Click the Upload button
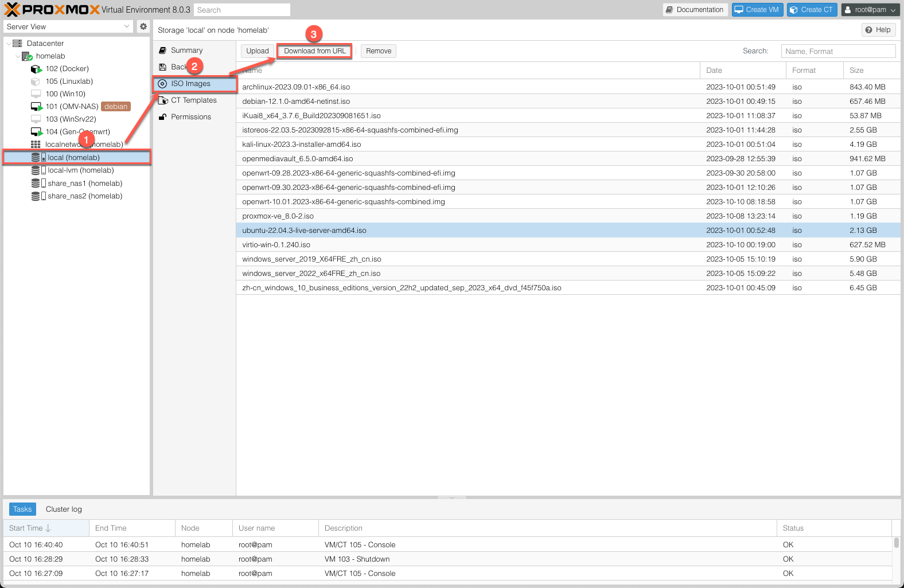The image size is (904, 588). (x=258, y=51)
